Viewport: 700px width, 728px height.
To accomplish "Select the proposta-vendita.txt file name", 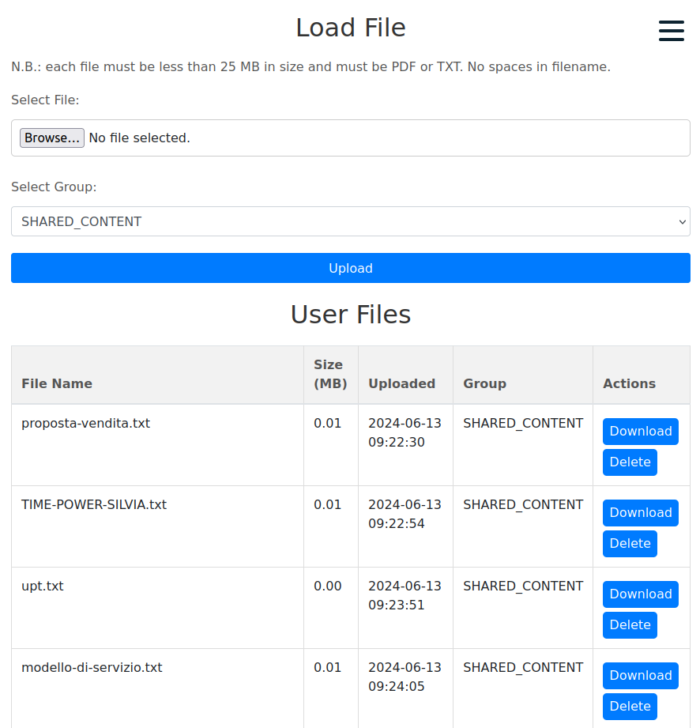I will click(86, 424).
